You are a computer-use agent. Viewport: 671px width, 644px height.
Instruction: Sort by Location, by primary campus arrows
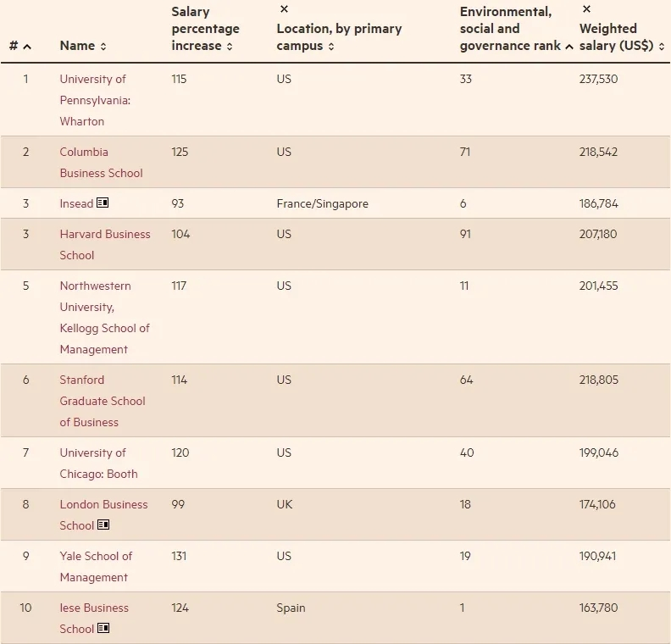click(x=330, y=47)
